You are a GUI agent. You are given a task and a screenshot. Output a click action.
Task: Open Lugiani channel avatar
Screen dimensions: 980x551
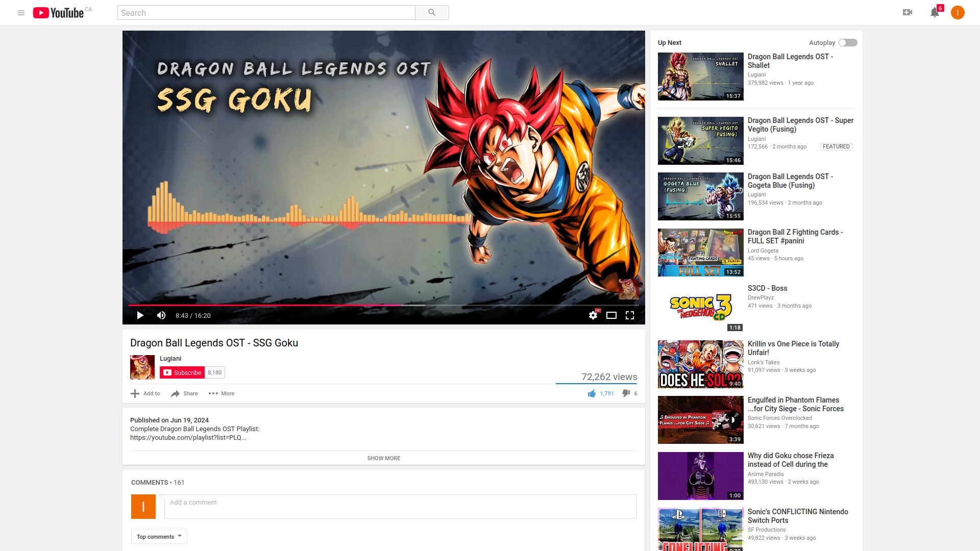click(142, 367)
